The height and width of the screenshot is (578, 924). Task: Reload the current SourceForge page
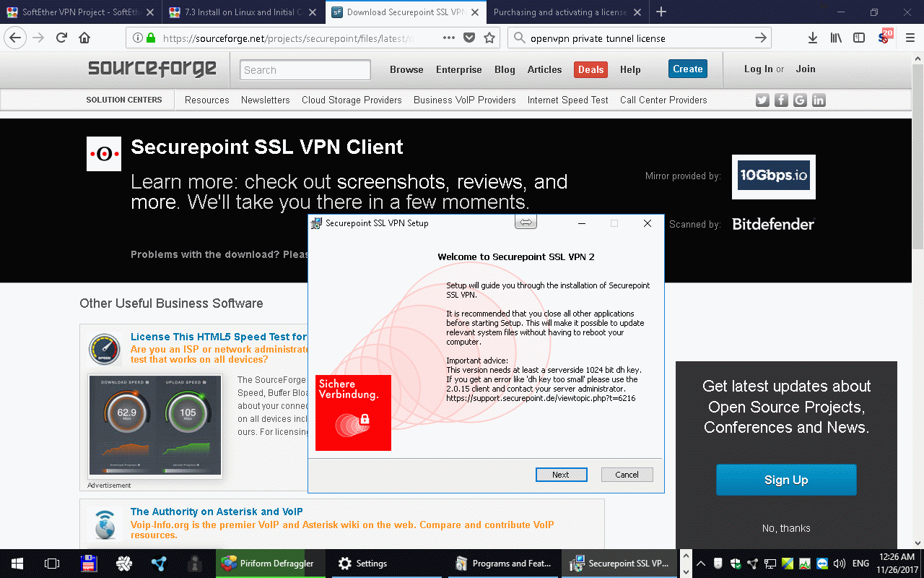pyautogui.click(x=61, y=38)
